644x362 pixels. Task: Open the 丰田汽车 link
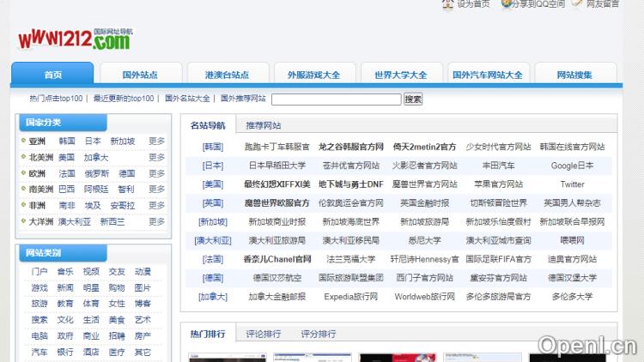[498, 166]
